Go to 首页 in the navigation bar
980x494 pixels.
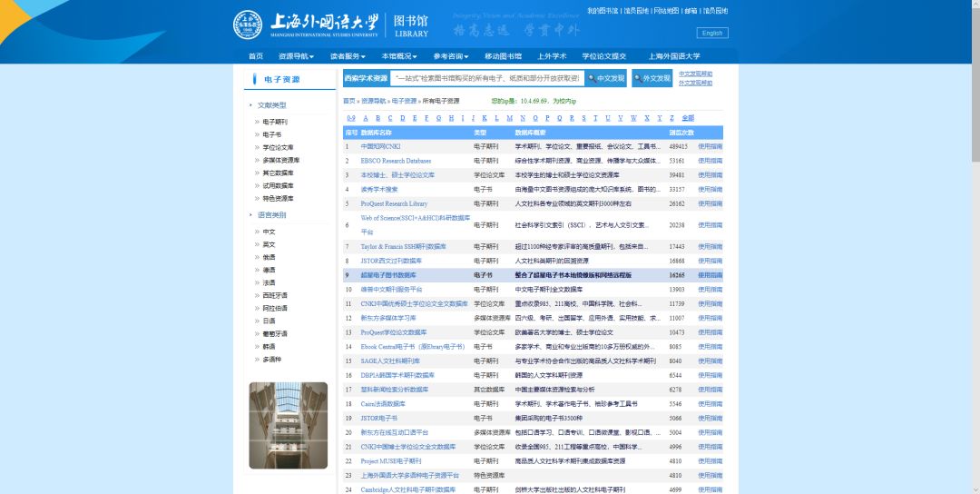(x=256, y=56)
